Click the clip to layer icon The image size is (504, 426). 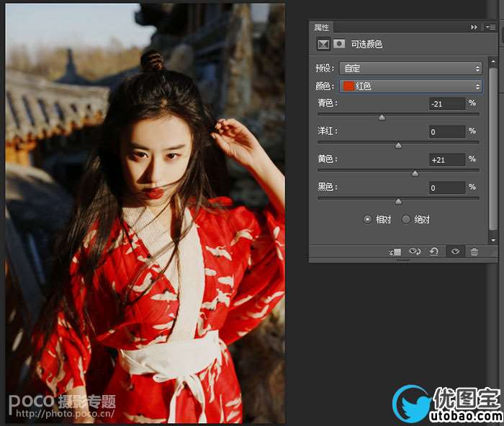[395, 252]
